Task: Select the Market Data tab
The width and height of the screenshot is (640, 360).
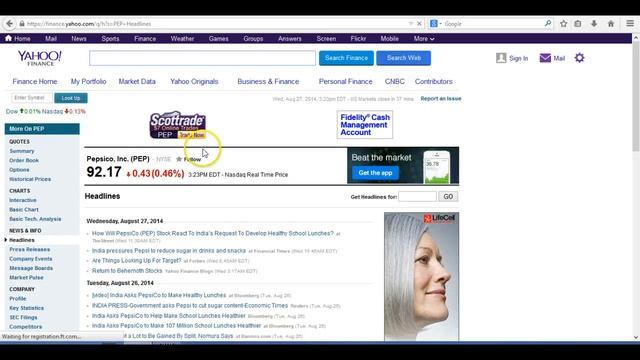Action: (x=137, y=82)
